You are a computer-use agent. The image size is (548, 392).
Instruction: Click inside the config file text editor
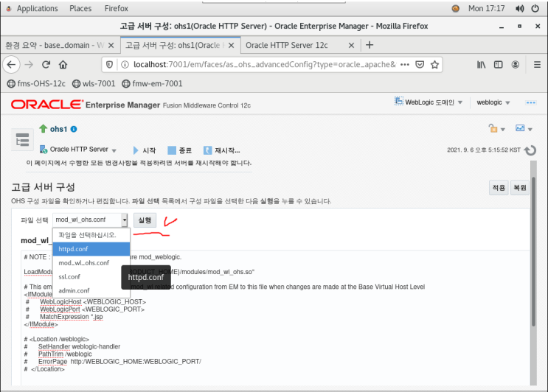click(275, 318)
